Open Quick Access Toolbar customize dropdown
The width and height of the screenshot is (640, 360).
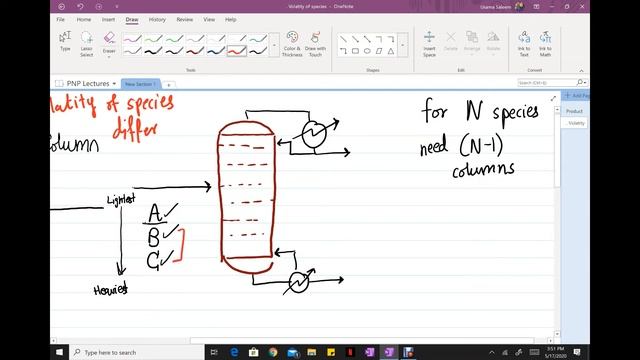[x=117, y=7]
